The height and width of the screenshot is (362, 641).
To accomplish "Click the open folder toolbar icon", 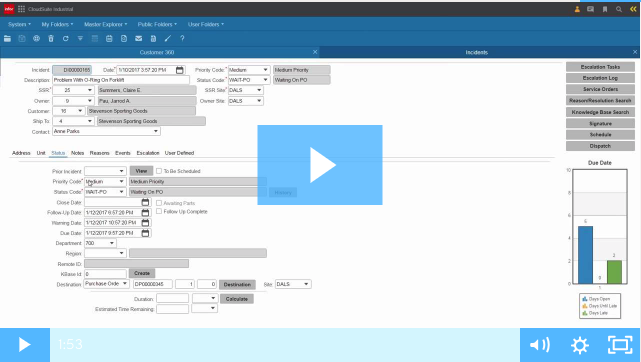I will tap(7, 38).
